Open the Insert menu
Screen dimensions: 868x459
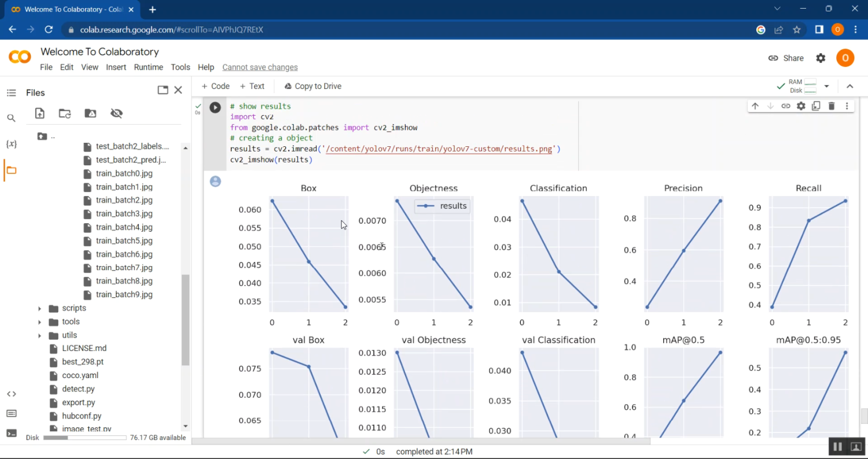(x=116, y=67)
